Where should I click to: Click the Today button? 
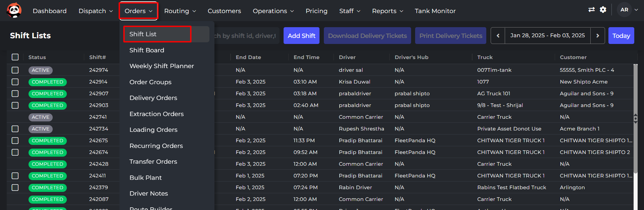click(621, 36)
